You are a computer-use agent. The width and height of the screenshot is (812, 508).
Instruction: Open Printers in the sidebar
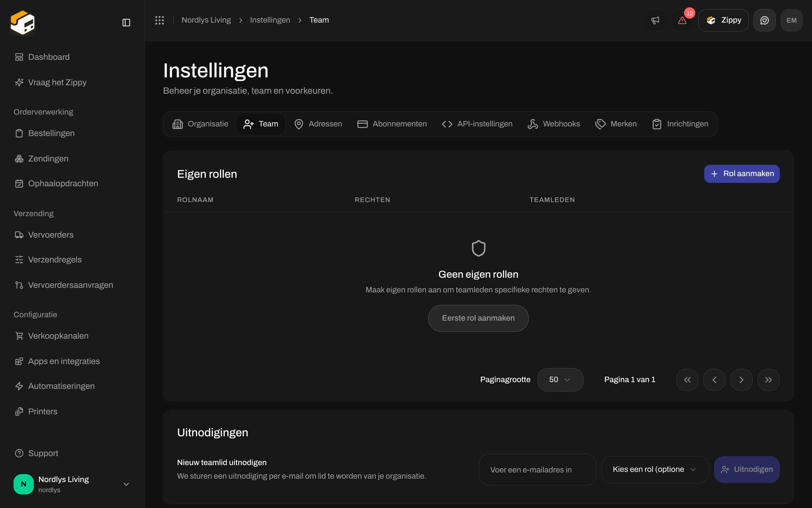(72, 411)
